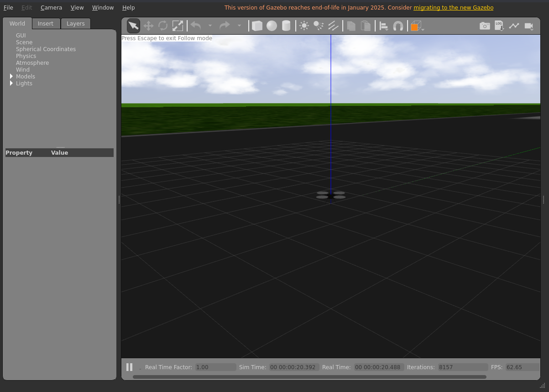This screenshot has width=549, height=392.
Task: Expand the Lights tree item
Action: pyautogui.click(x=11, y=84)
